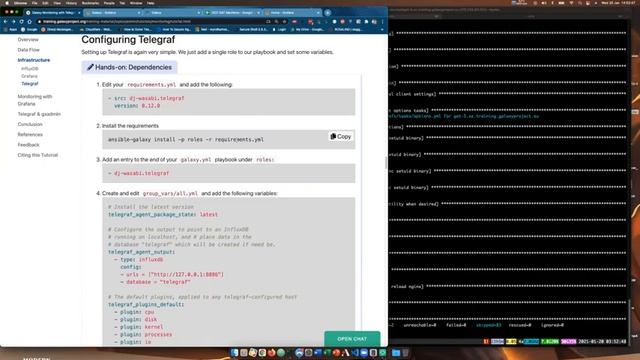Go back in Chrome history
This screenshot has width=640, height=360.
point(5,22)
